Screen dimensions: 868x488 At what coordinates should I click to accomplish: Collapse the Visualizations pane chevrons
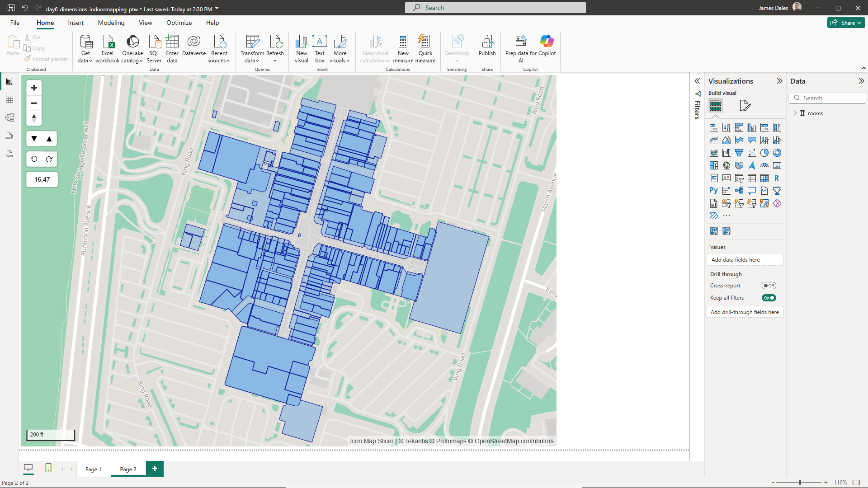pyautogui.click(x=779, y=81)
